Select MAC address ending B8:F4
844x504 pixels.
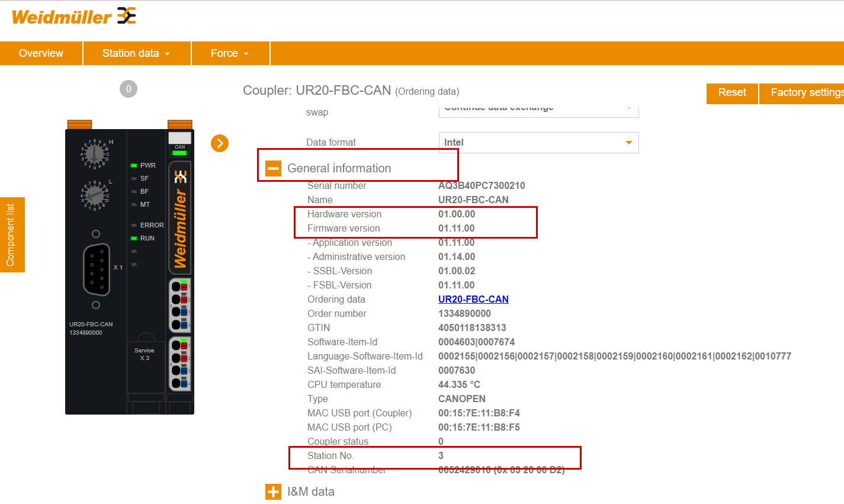(479, 413)
